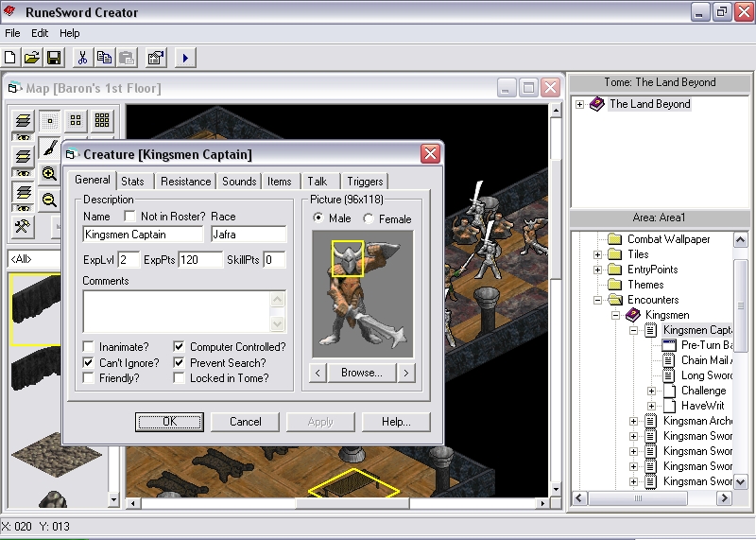Open the crossed hammers tools icon
Viewport: 756px width, 540px height.
pyautogui.click(x=24, y=227)
